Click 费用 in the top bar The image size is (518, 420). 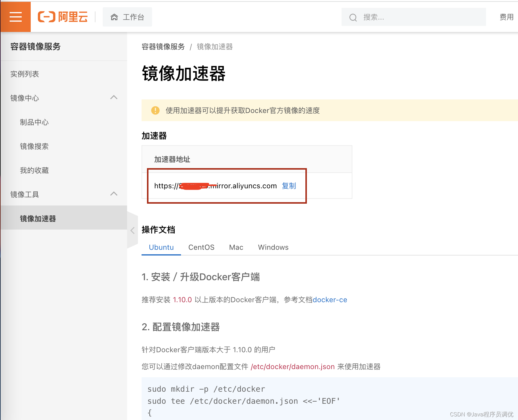507,17
